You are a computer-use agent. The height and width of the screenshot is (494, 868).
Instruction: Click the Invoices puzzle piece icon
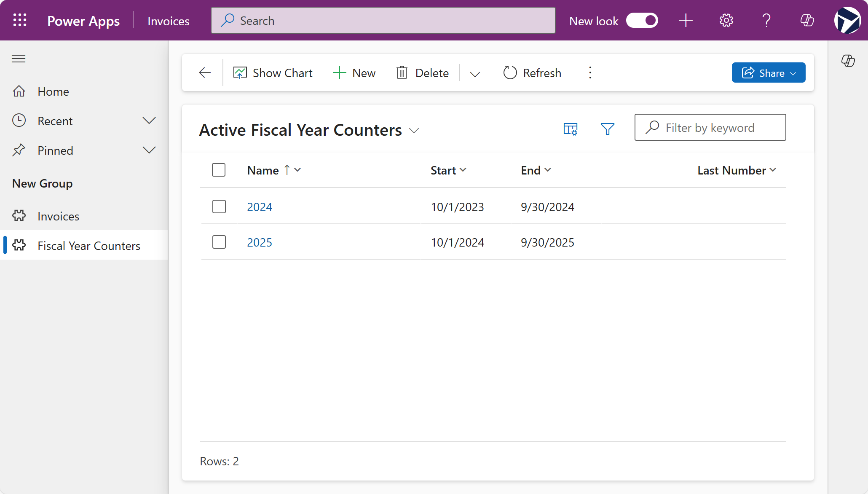19,215
